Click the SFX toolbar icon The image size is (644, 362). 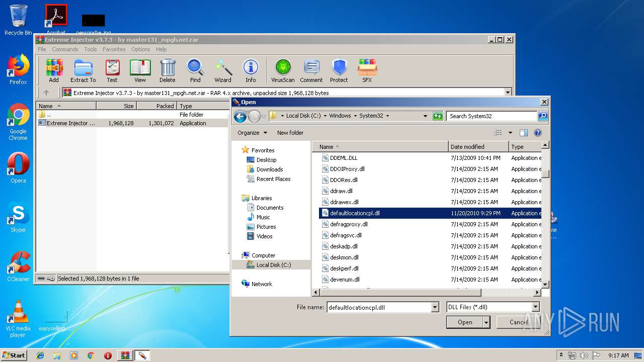click(367, 70)
